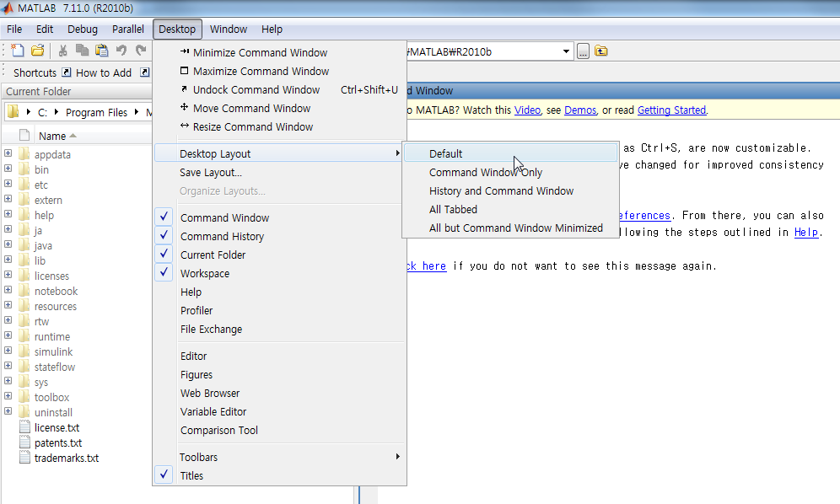Click the Shortcuts shortcut icon
The width and height of the screenshot is (840, 504).
pos(67,72)
